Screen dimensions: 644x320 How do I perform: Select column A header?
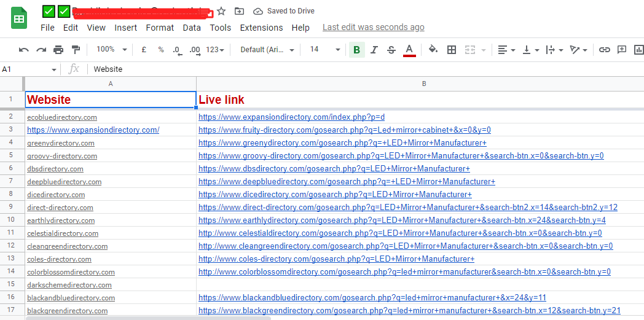(111, 84)
